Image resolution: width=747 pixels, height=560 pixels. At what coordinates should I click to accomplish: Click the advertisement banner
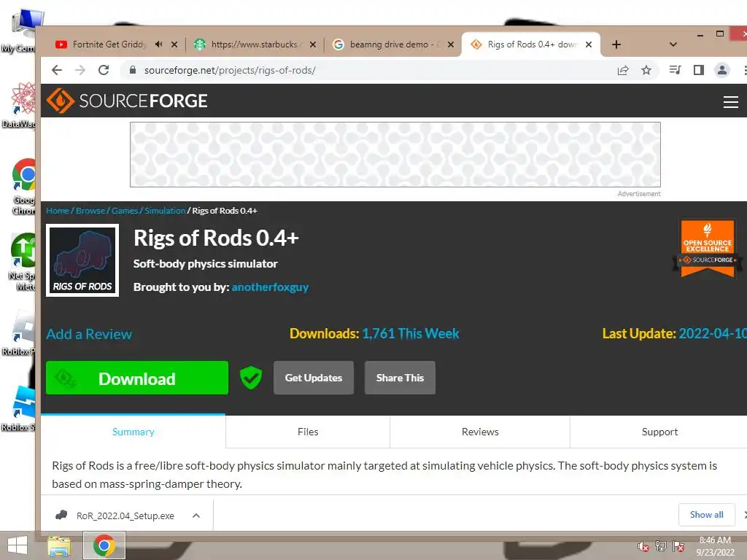pyautogui.click(x=395, y=155)
